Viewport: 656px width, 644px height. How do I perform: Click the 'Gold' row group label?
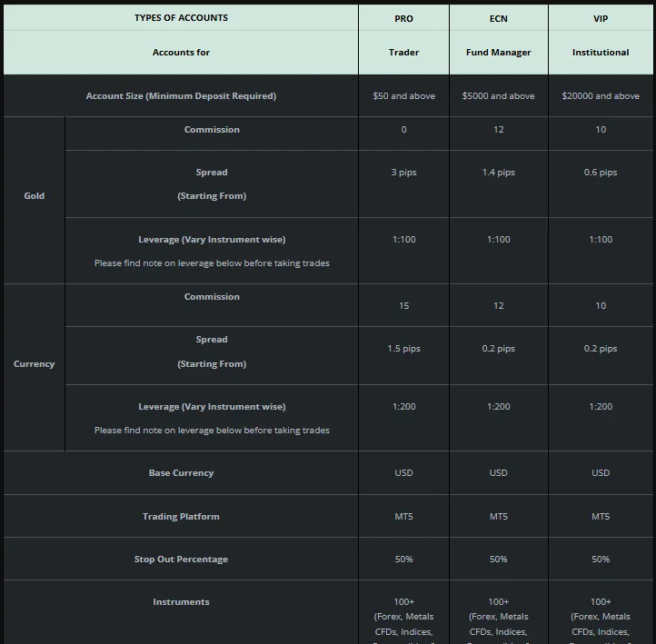click(34, 196)
